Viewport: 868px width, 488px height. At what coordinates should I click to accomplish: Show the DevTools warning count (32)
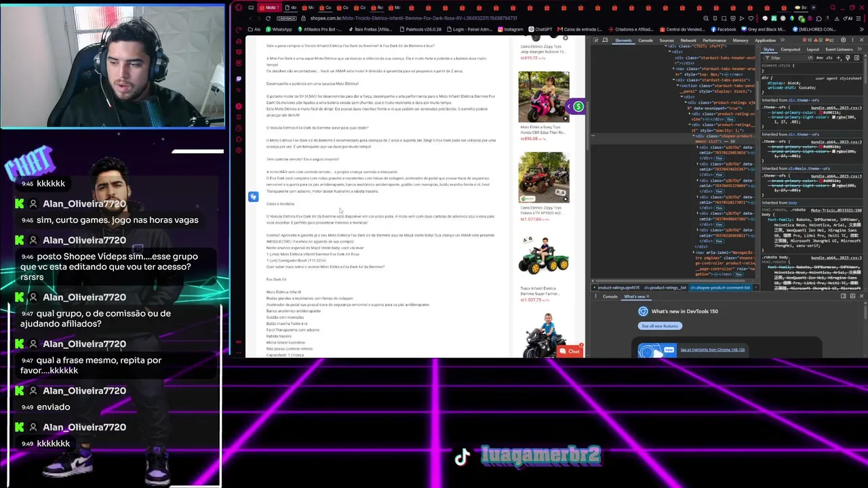coord(818,41)
